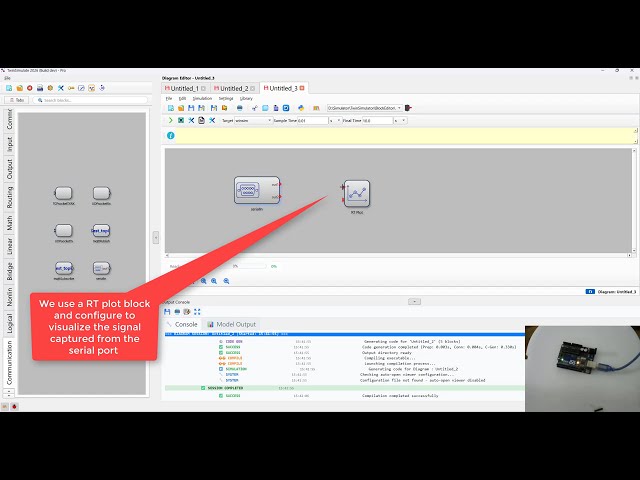The image size is (640, 480).
Task: Open the Target dropdown
Action: click(x=253, y=121)
